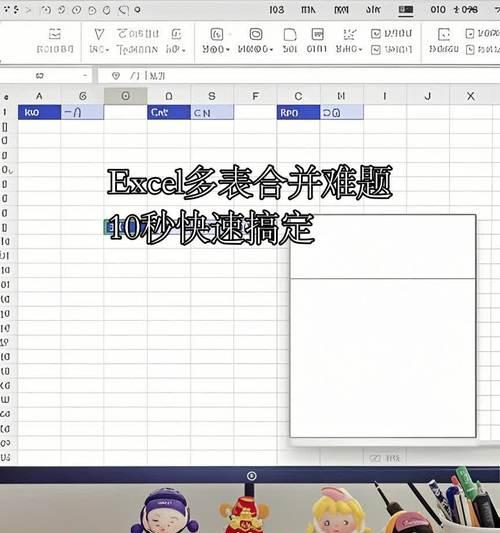500x533 pixels.
Task: Click the table sheet icon in ribbon
Action: (317, 34)
